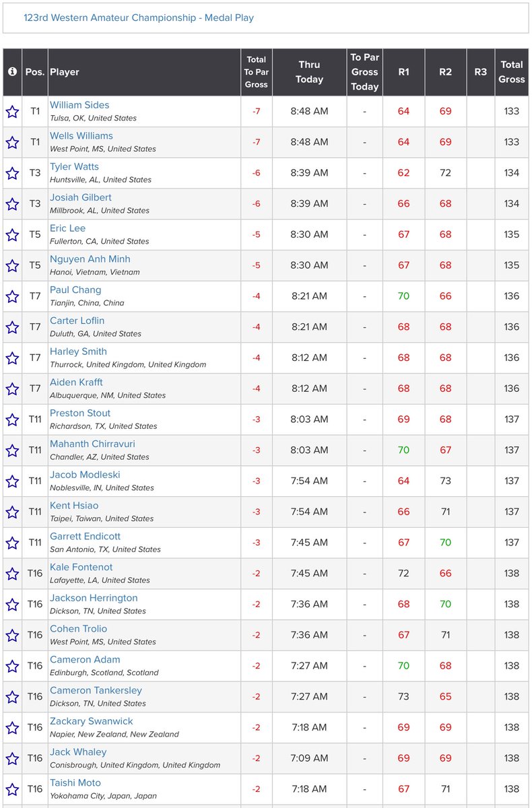Star Preston Stout as a favorite
The image size is (532, 808).
[x=12, y=419]
